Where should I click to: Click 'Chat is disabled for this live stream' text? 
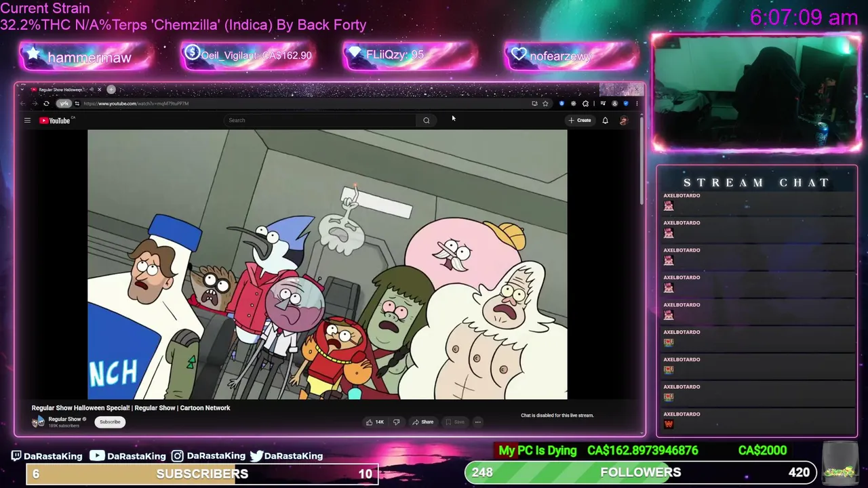tap(557, 415)
